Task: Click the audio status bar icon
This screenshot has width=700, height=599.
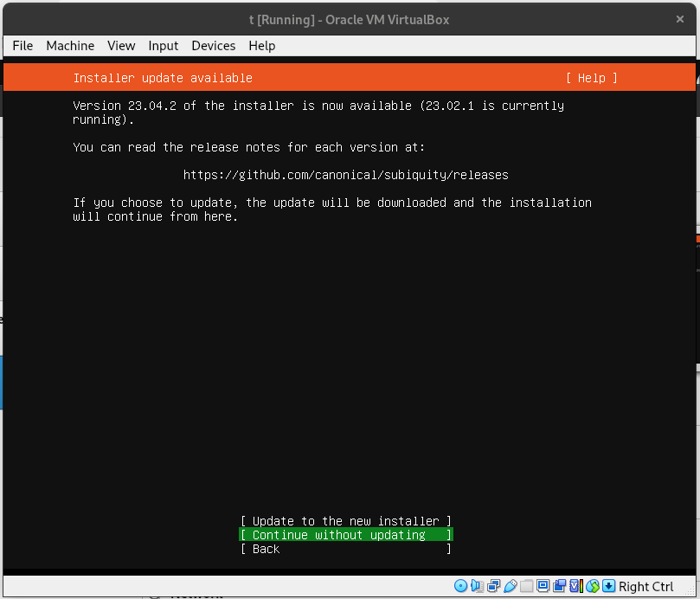Action: coord(477,587)
